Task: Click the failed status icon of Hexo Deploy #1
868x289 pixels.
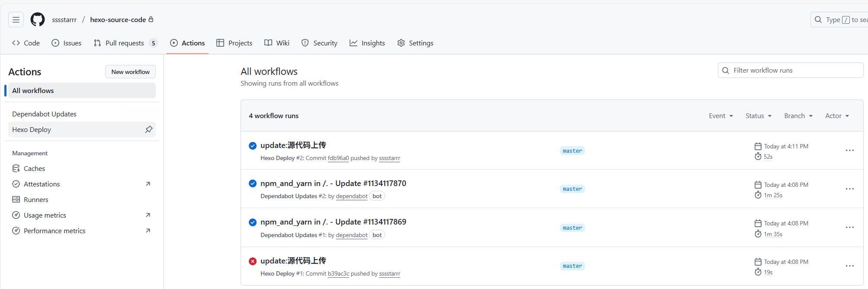Action: [x=253, y=261]
